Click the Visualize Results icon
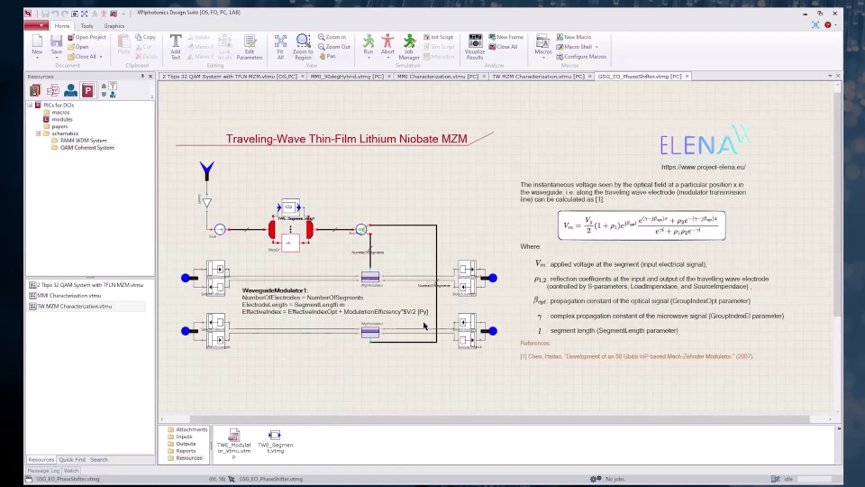 (475, 45)
